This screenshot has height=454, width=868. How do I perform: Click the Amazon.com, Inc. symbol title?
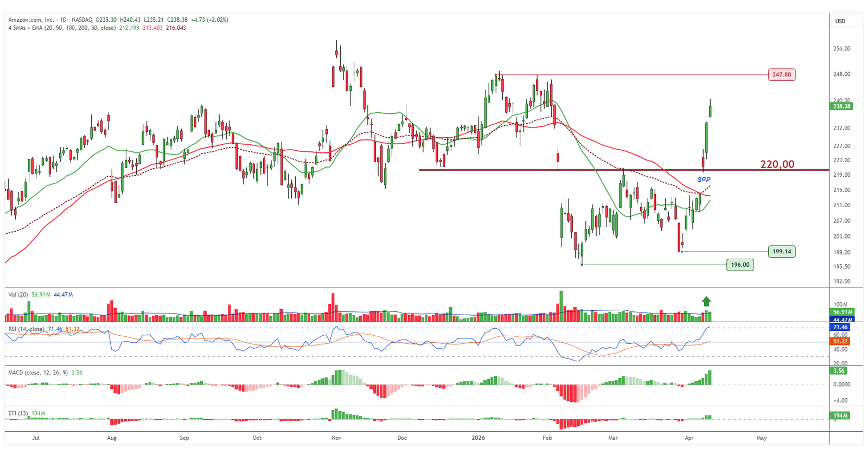coord(31,20)
